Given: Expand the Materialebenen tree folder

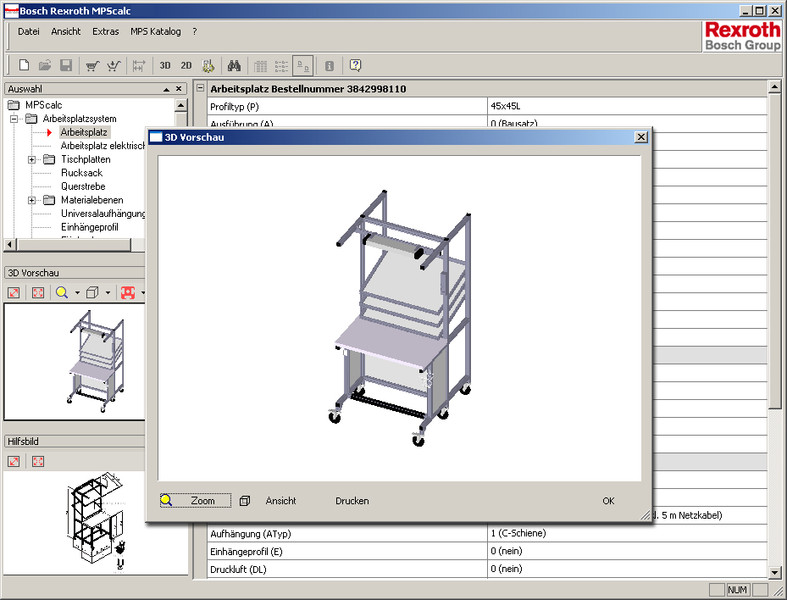Looking at the screenshot, I should [32, 200].
